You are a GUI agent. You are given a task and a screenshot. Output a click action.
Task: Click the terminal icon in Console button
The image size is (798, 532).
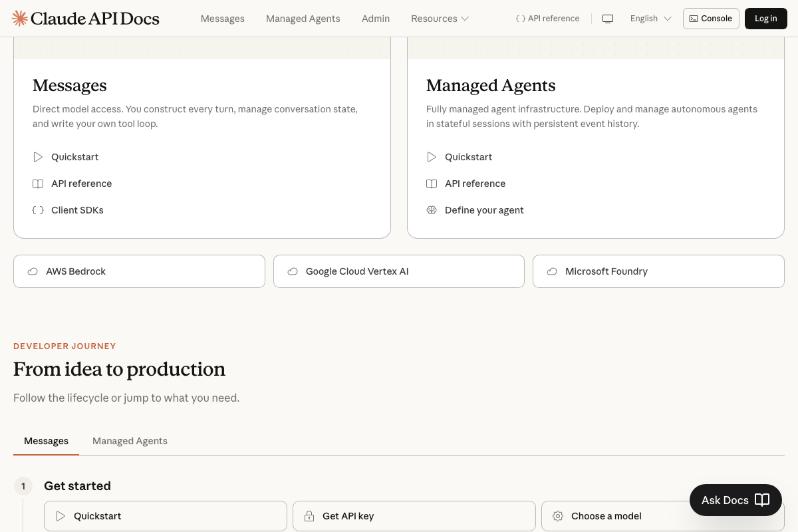click(x=694, y=19)
